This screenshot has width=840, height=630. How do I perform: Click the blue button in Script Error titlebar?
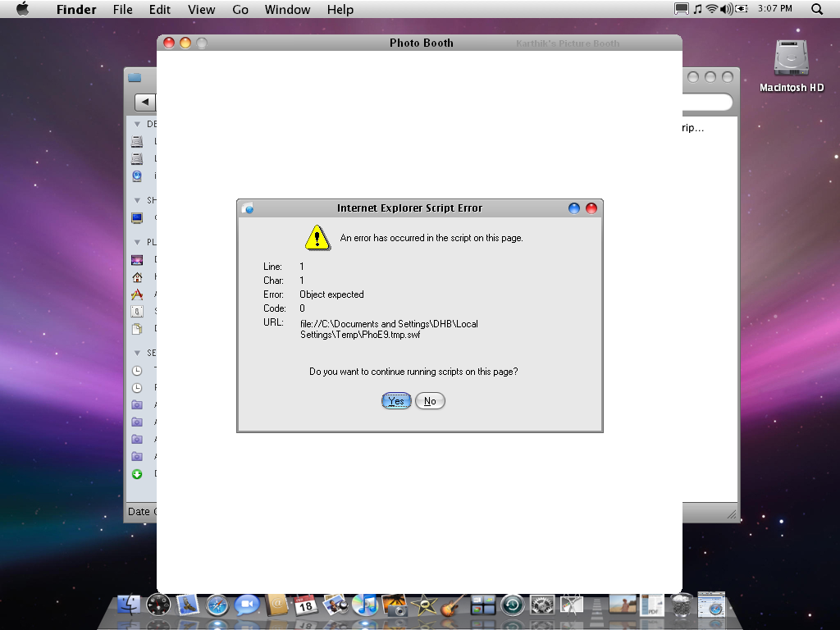click(x=573, y=208)
